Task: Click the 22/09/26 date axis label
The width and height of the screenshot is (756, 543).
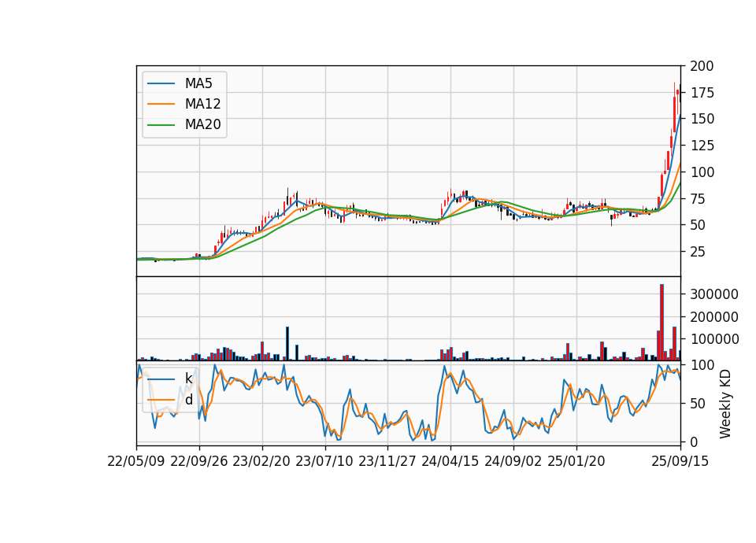Action: click(x=199, y=461)
